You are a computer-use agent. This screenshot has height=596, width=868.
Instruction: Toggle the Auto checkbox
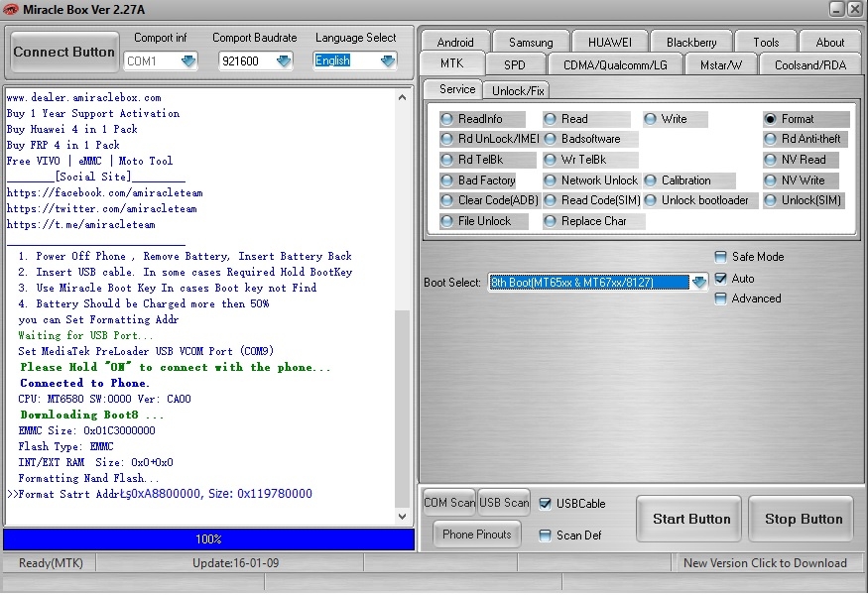(721, 279)
